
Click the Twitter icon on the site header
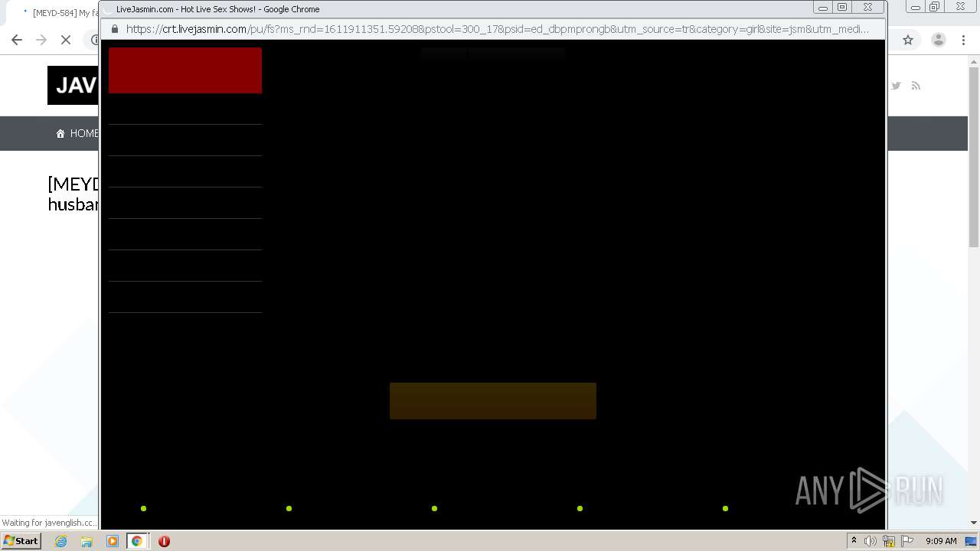tap(896, 86)
